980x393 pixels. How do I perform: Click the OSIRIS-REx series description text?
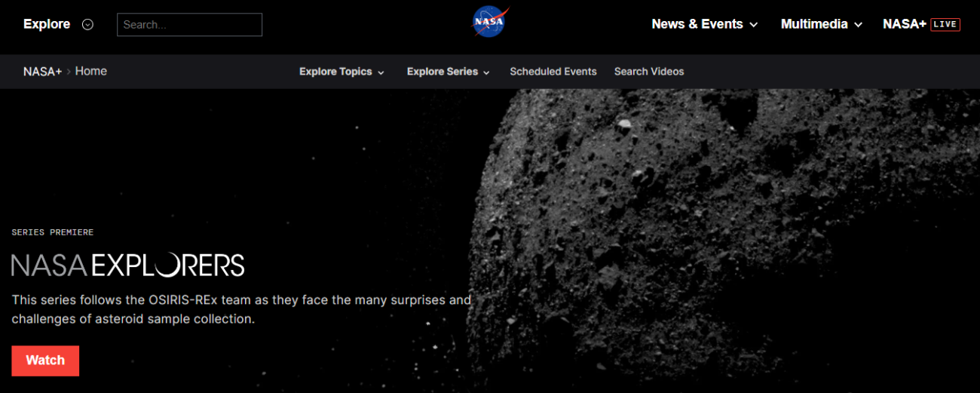(241, 309)
